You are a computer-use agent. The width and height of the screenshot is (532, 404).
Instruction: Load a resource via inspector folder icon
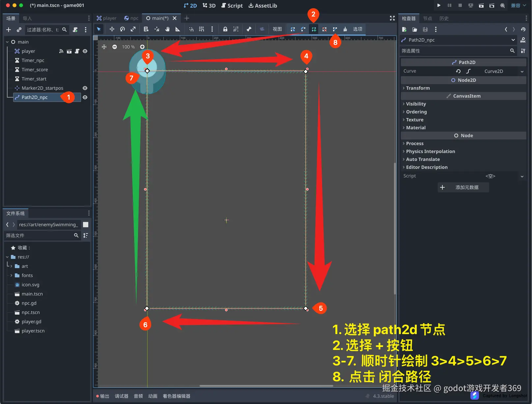(x=415, y=29)
